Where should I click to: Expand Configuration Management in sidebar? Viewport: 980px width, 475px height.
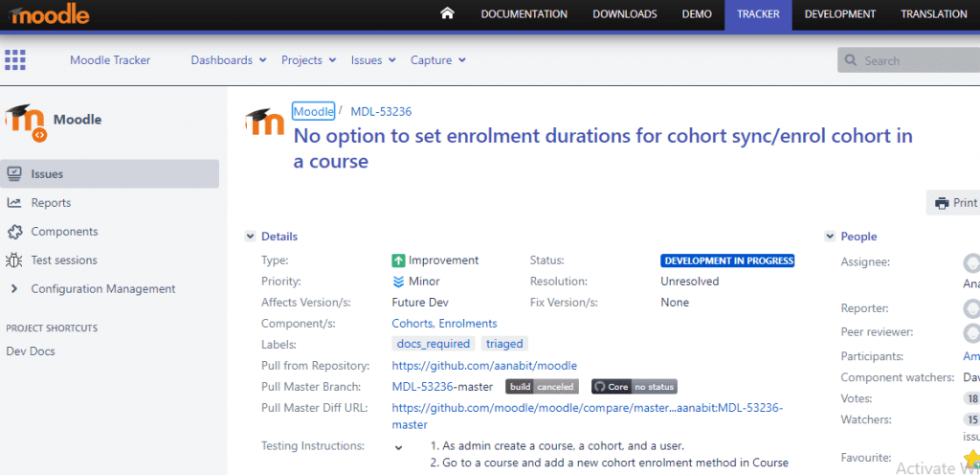(15, 289)
